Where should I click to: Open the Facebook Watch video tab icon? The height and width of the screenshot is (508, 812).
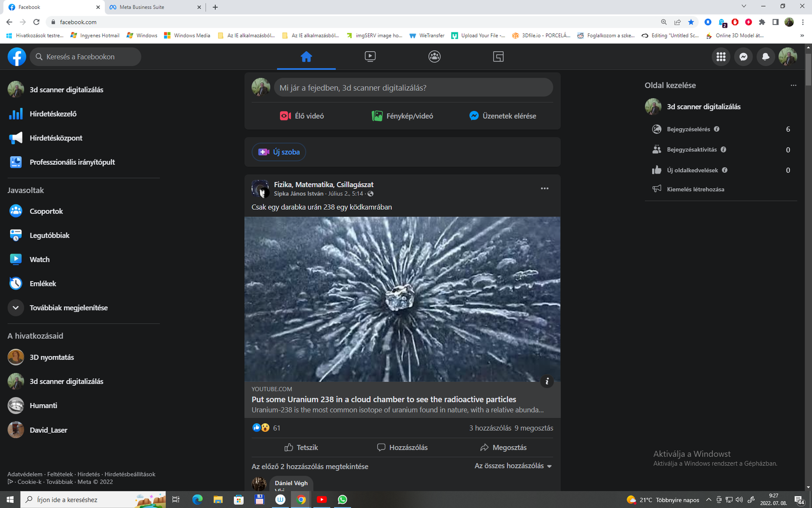click(370, 56)
